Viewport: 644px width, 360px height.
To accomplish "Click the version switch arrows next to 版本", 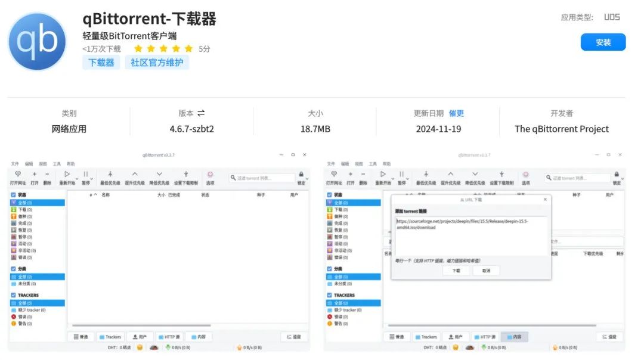I will pos(201,113).
